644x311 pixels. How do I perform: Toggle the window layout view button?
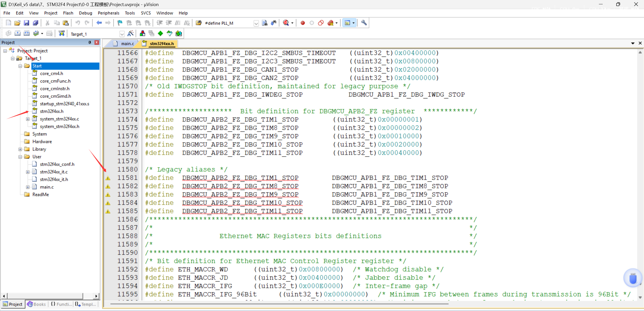pos(347,23)
